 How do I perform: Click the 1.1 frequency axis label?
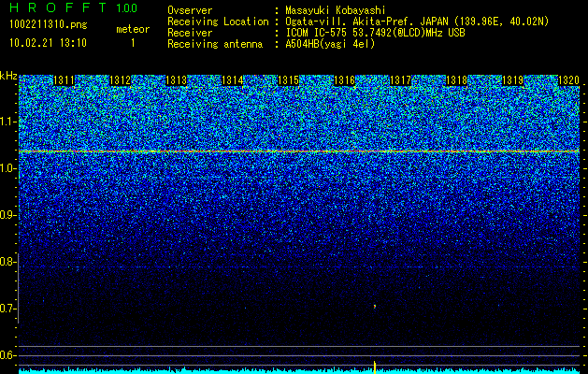(x=8, y=122)
